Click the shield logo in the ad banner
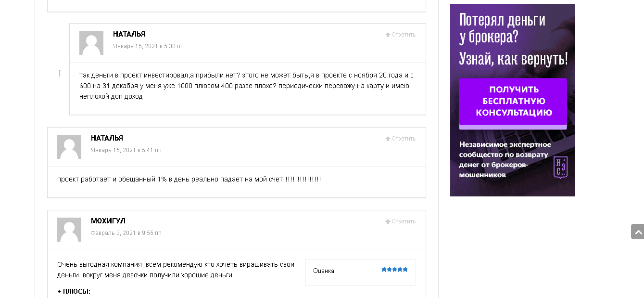Image resolution: width=644 pixels, height=298 pixels. [x=560, y=167]
